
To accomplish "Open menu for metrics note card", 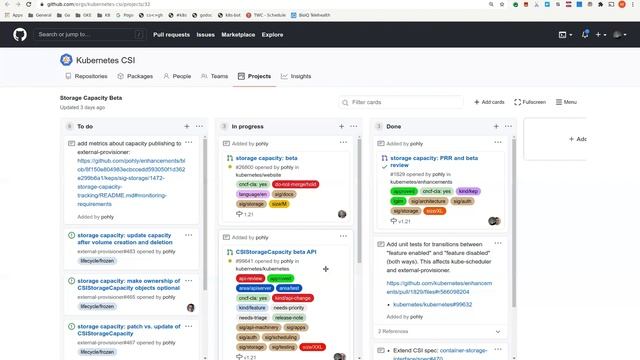I will (189, 142).
